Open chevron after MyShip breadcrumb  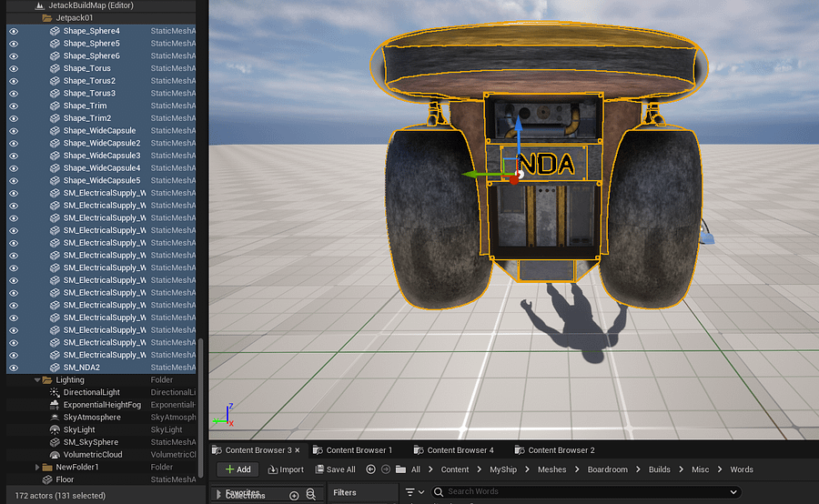click(x=527, y=469)
